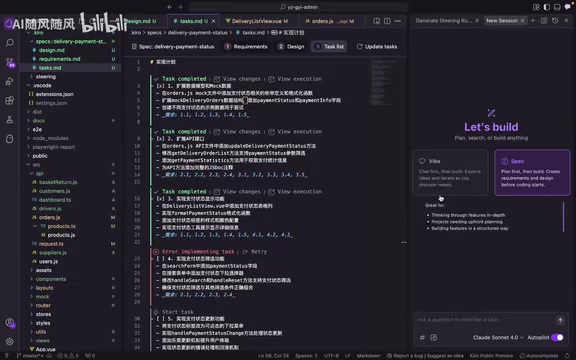The image size is (576, 360).
Task: Open the Manage gear icon
Action: (10, 341)
